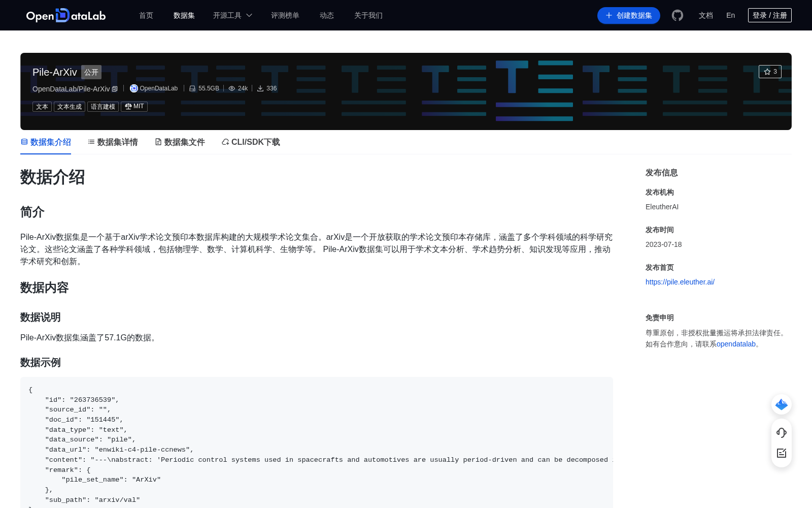The image size is (812, 508).
Task: Open the 数据集 navigation item
Action: (184, 15)
